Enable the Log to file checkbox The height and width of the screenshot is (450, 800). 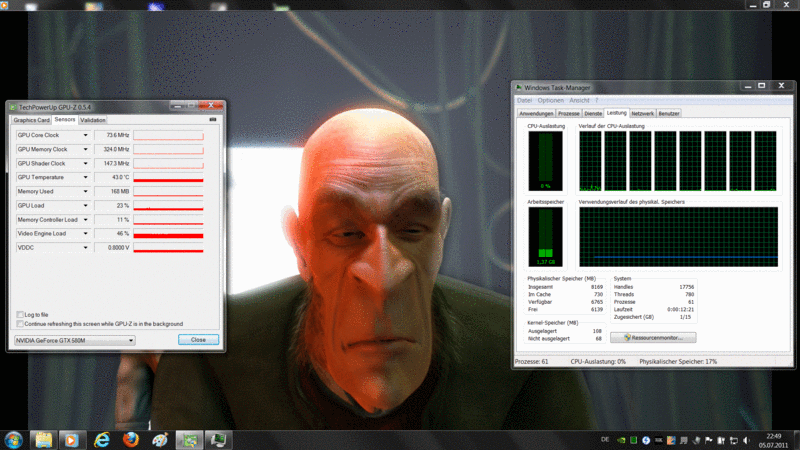[21, 315]
